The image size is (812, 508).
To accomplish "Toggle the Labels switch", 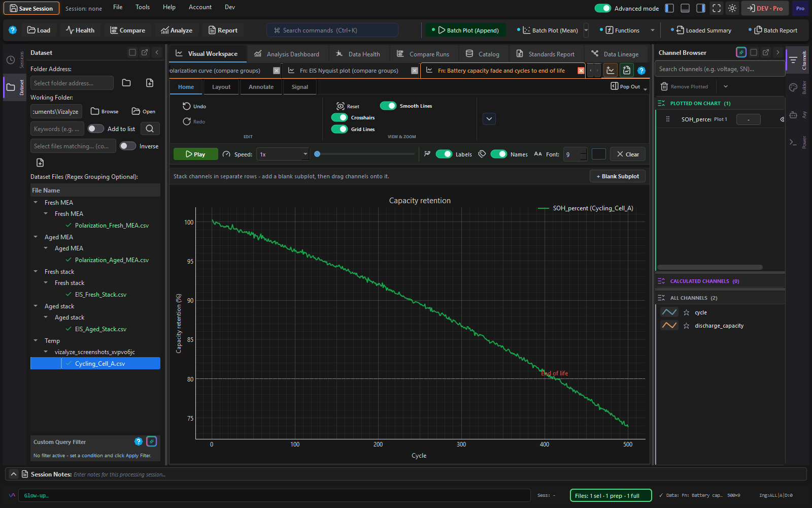I will pos(444,154).
